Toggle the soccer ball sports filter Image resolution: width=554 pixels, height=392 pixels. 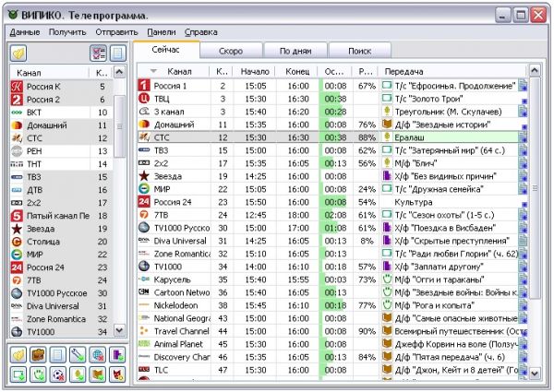coord(58,374)
